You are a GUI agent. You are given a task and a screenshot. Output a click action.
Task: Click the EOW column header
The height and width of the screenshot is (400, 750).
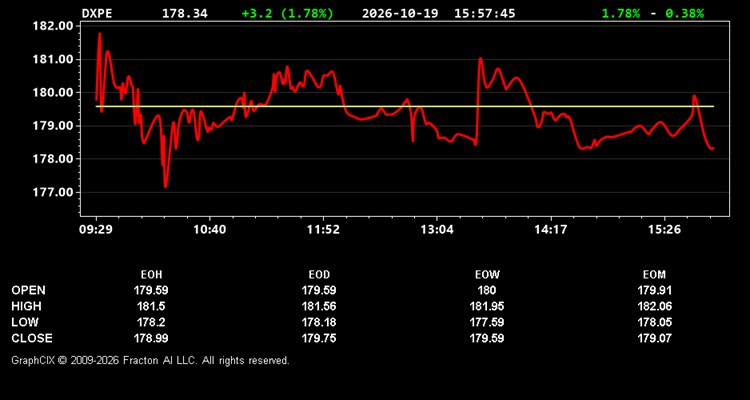point(487,275)
